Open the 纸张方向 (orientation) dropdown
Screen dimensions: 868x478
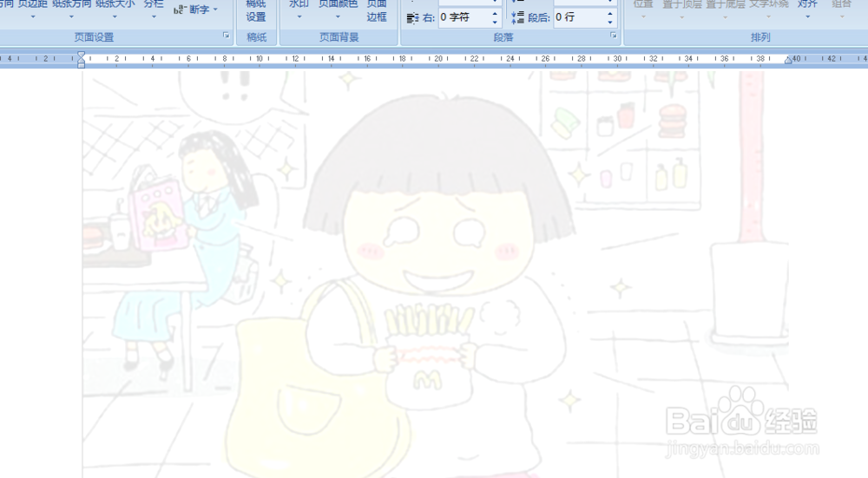(71, 10)
